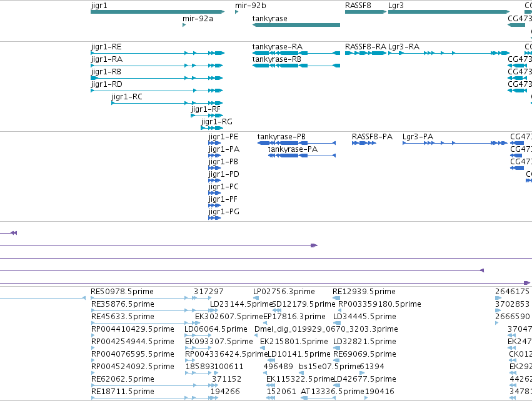This screenshot has height=401, width=532.
Task: Click the mir-92a gene label
Action: click(198, 19)
